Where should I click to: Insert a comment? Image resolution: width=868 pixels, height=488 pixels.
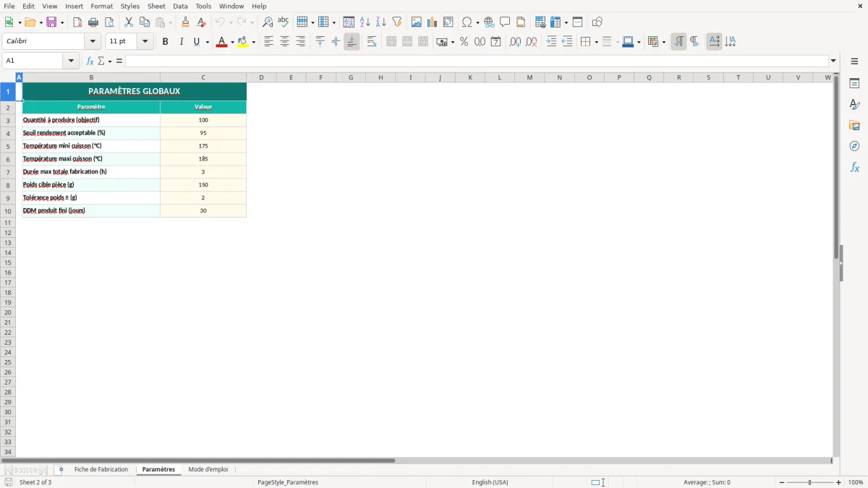click(506, 22)
